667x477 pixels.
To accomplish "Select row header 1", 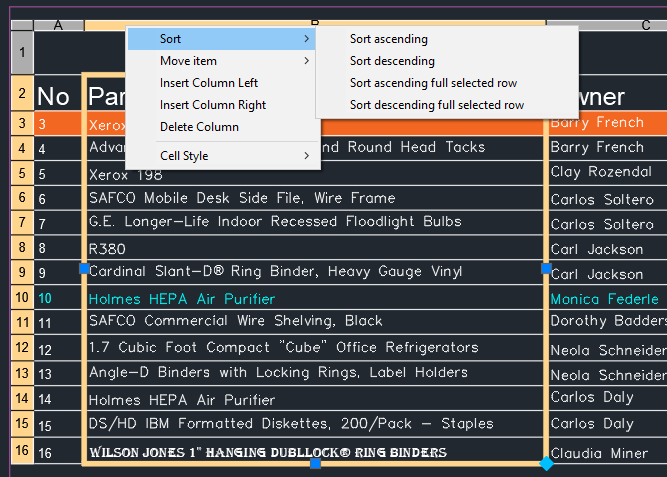I will [22, 52].
